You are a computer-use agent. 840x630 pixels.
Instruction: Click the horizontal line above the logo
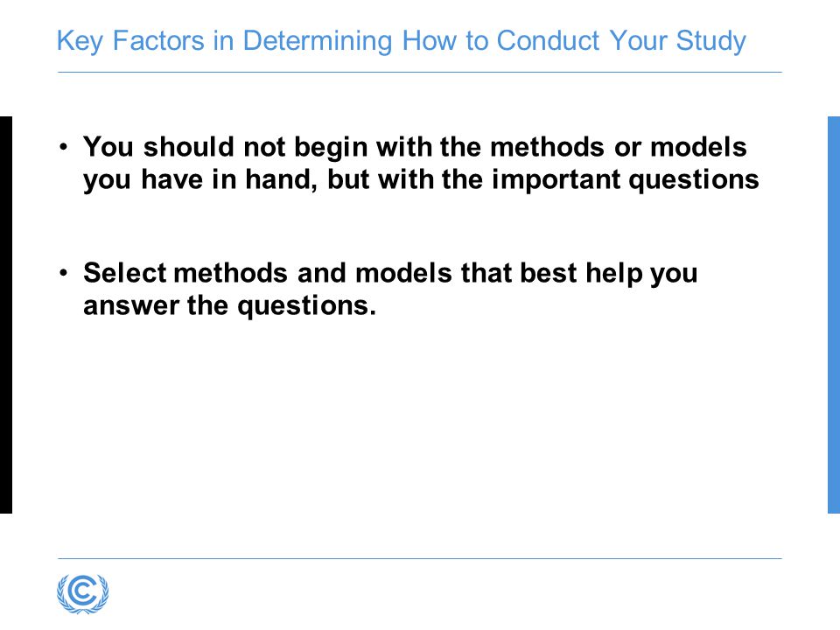pyautogui.click(x=420, y=558)
